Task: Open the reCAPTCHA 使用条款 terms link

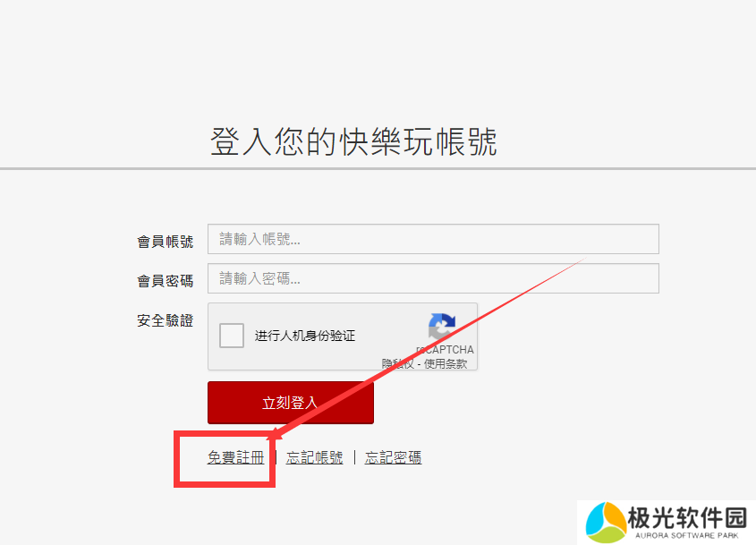Action: [x=446, y=363]
